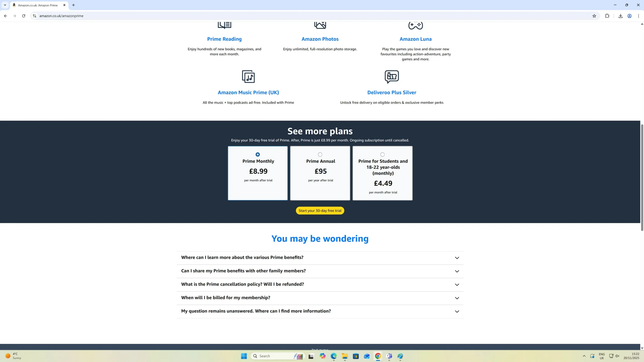Select the Prime Annual plan radio button
644x362 pixels.
click(320, 154)
